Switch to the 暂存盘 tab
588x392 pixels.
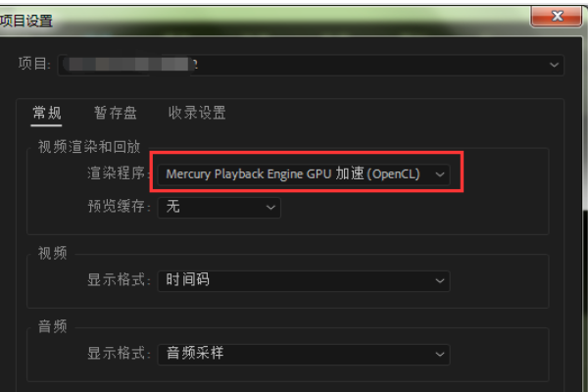pos(116,113)
